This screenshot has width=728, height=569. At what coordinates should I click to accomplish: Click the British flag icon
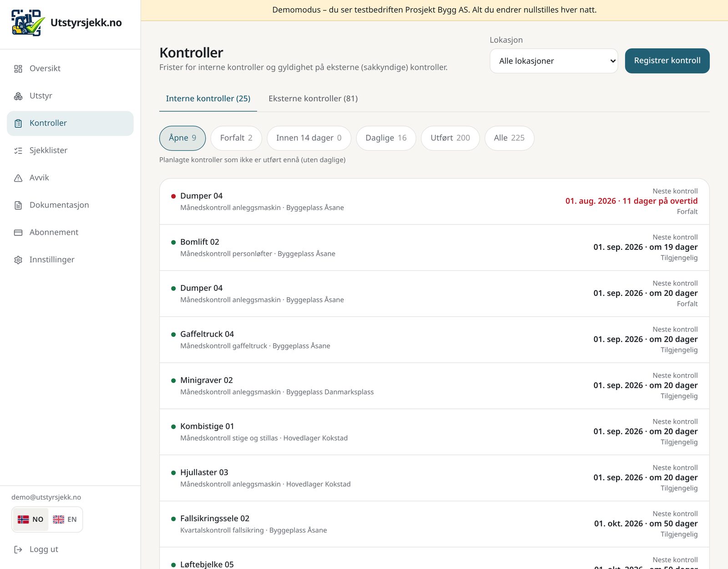(x=58, y=519)
